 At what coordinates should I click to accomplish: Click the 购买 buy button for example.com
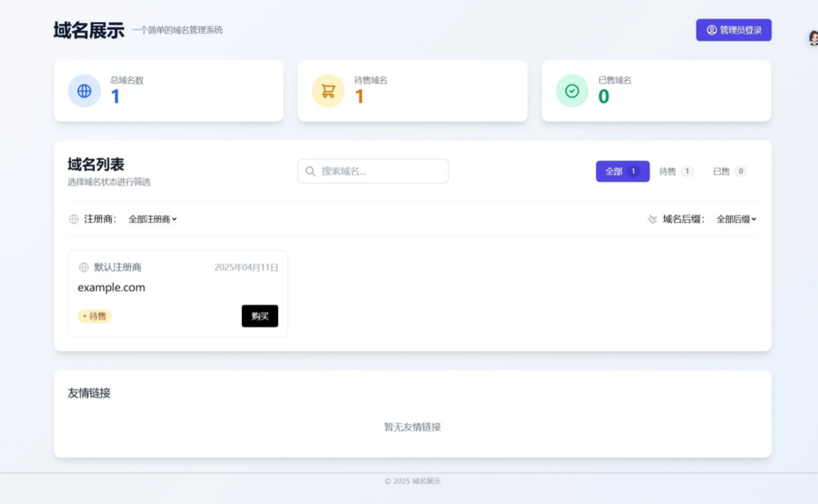(x=260, y=316)
